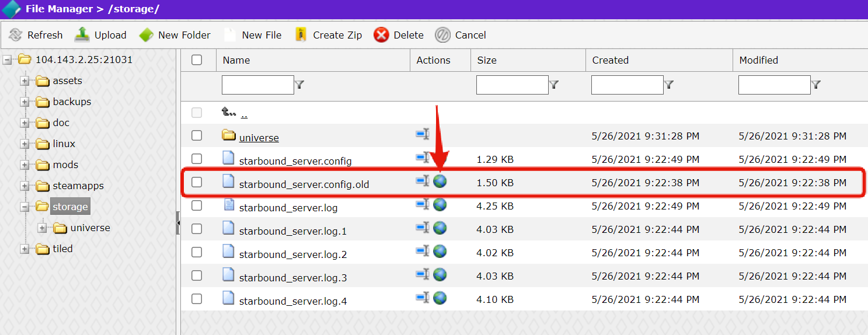Click Size column filter funnel icon
Screen dimensions: 868x335
[554, 85]
